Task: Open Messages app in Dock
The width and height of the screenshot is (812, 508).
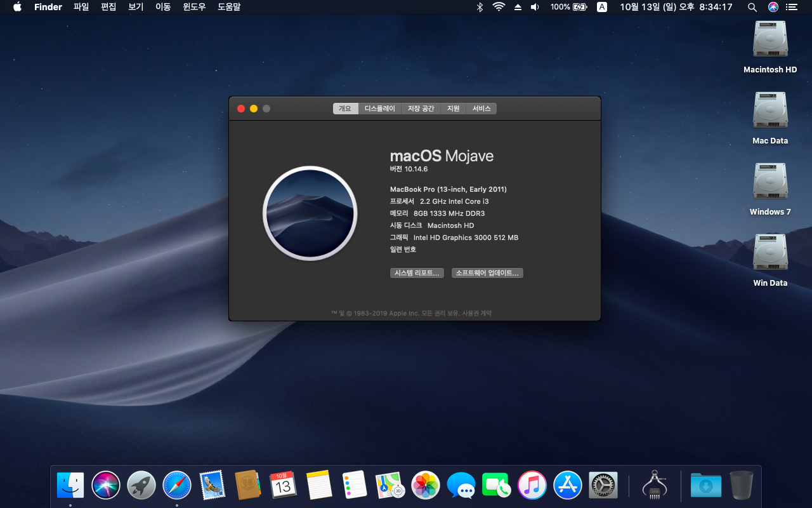Action: pyautogui.click(x=461, y=486)
